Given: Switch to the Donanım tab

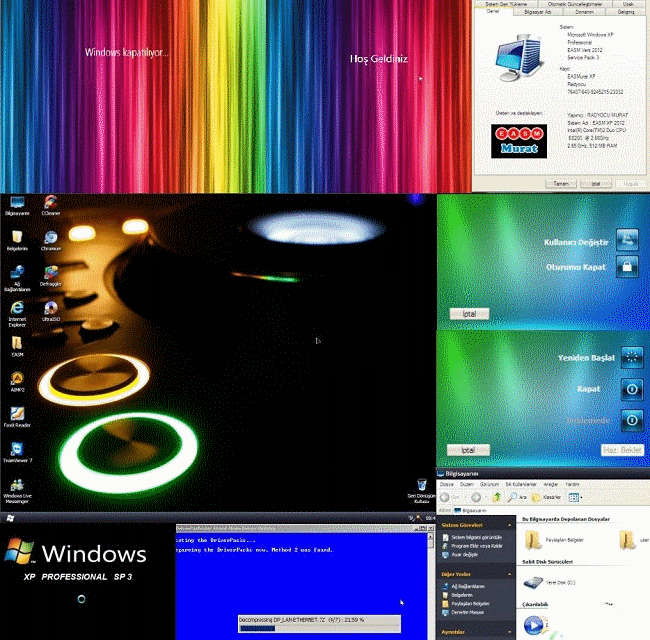Looking at the screenshot, I should click(585, 12).
